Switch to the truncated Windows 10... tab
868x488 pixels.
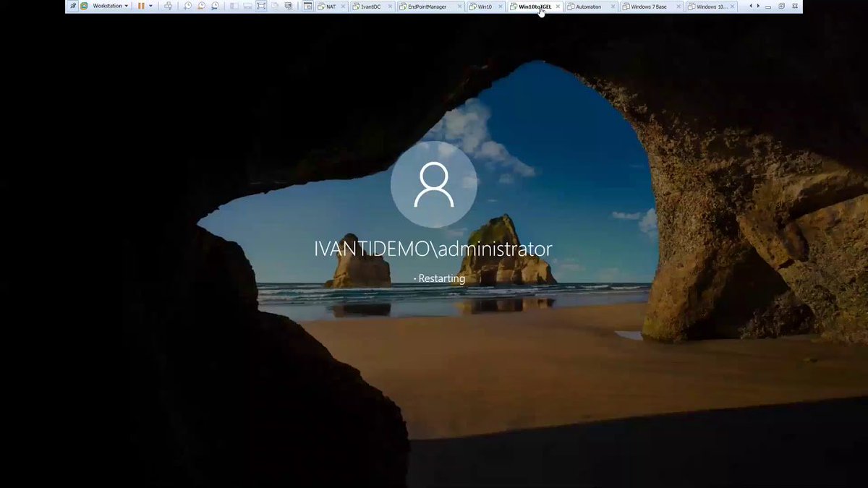[x=712, y=7]
